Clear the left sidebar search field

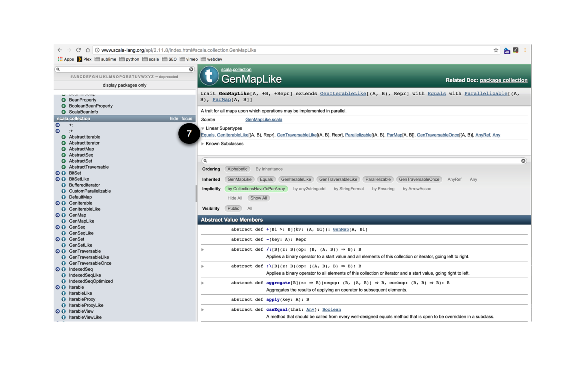191,69
